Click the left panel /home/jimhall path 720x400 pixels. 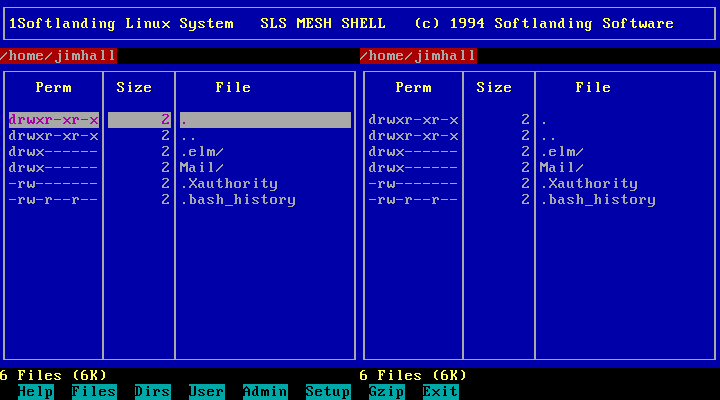pos(58,56)
